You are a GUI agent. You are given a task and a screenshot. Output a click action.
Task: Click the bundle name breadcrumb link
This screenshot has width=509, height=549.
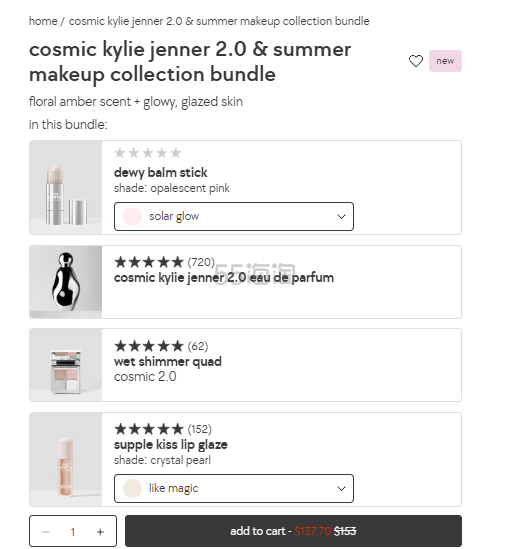[x=219, y=21]
